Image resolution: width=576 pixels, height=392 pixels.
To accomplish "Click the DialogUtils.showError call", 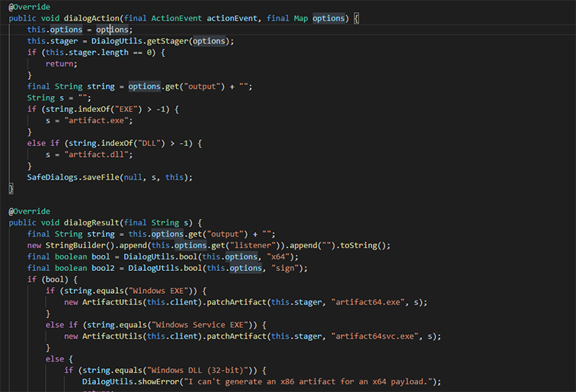I will click(131, 381).
